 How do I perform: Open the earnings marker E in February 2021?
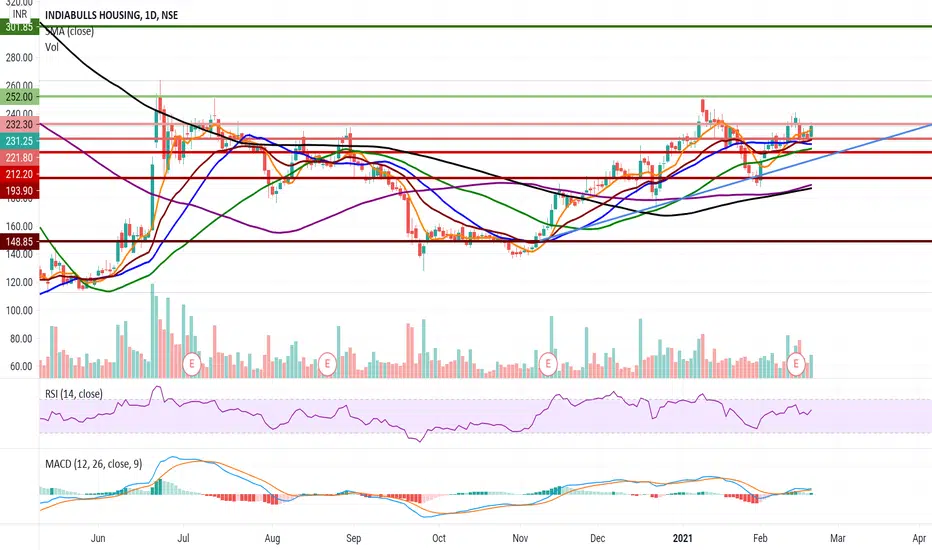click(x=796, y=363)
